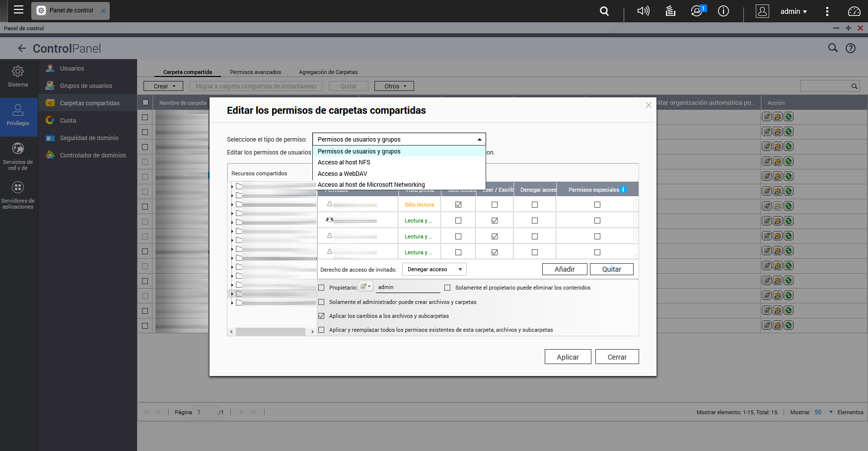Enable the Propietario checkbox
868x451 pixels.
tap(321, 288)
